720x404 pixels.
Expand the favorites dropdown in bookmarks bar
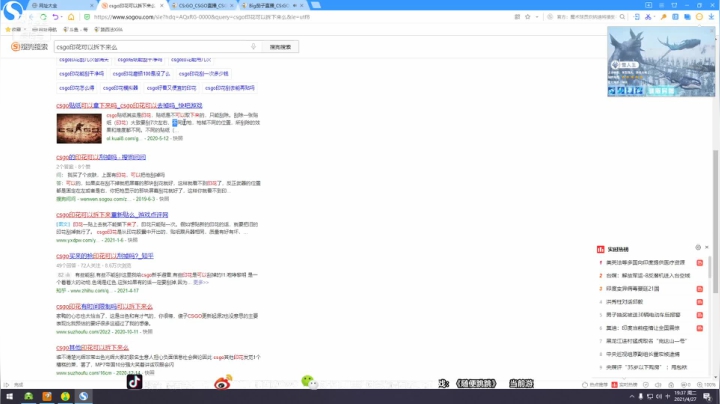[25, 29]
